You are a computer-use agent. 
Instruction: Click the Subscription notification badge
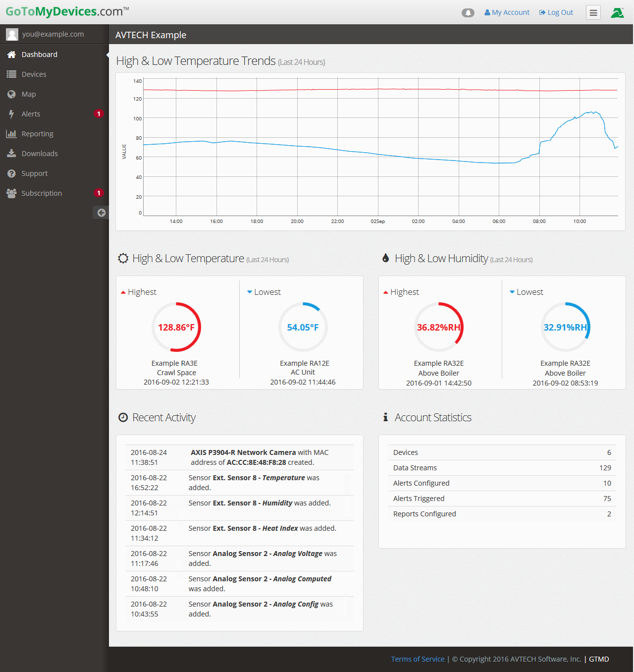(99, 193)
